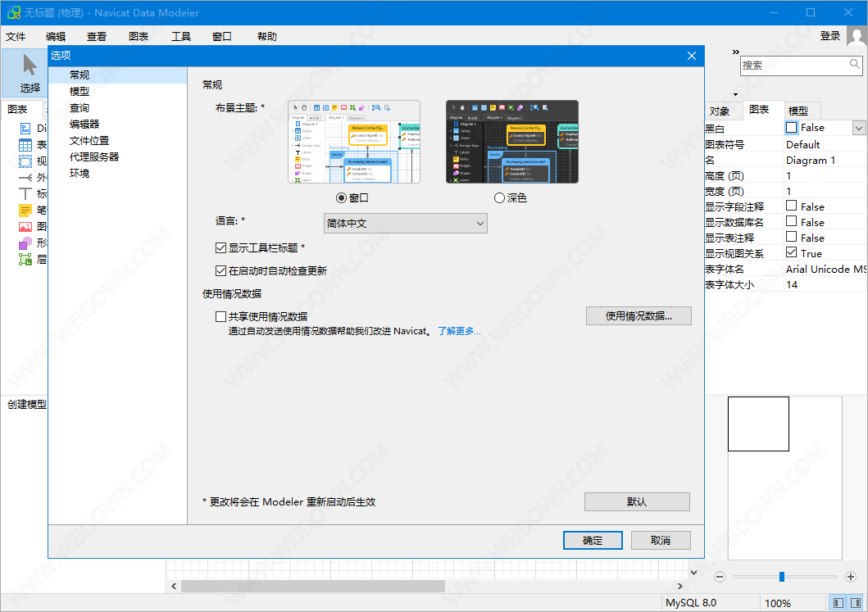Click the Layer icon in tree
The width and height of the screenshot is (868, 612).
click(x=25, y=259)
